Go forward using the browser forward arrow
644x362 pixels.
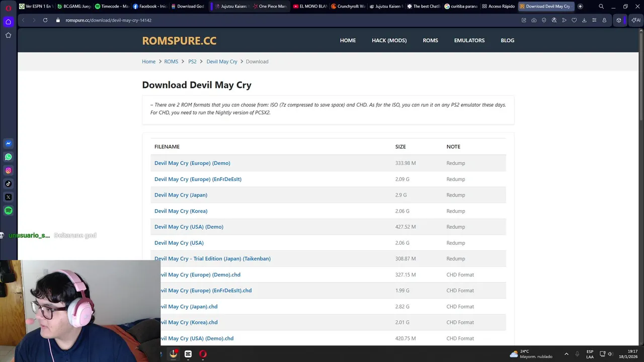pos(34,20)
